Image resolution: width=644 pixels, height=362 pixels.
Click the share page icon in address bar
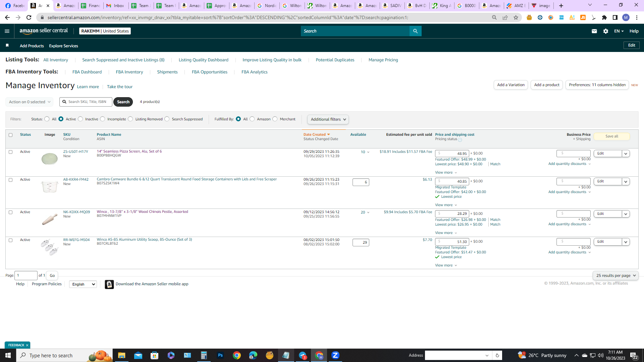click(x=505, y=17)
